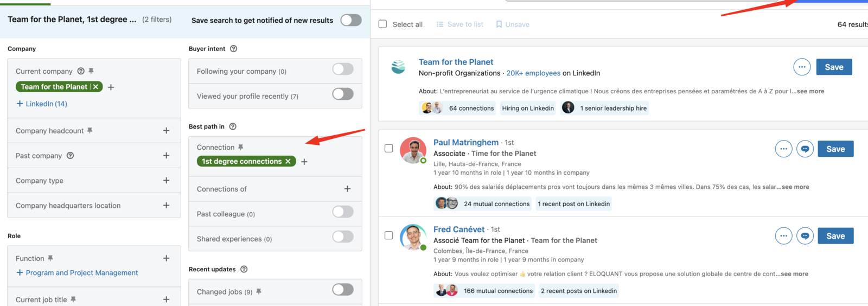Enable the Following your company toggle
The image size is (868, 306).
(343, 69)
